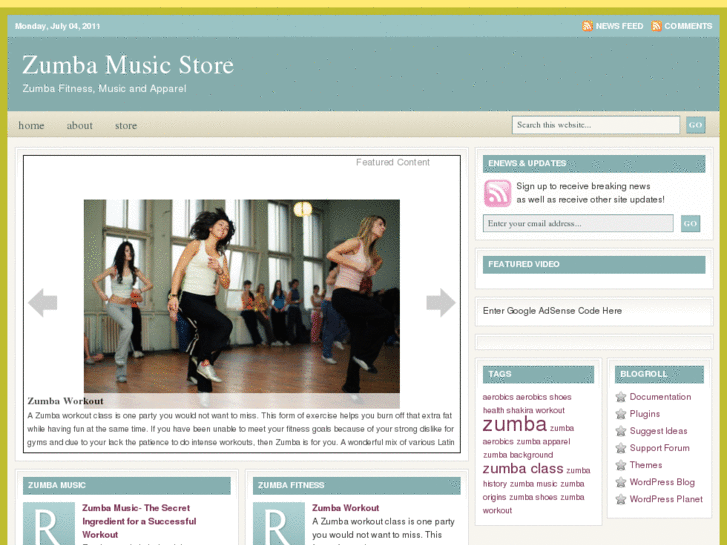Click the Comments RSS icon

coord(656,26)
